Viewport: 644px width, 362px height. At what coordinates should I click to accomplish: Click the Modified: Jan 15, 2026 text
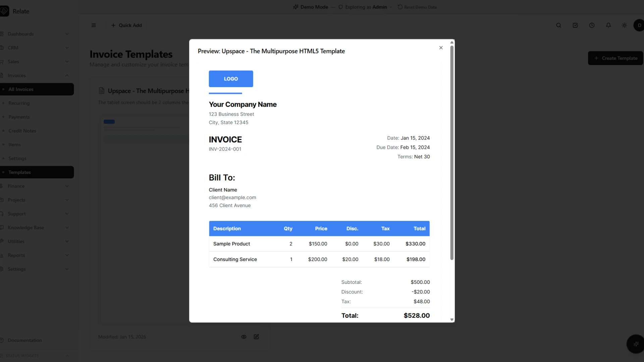122,337
